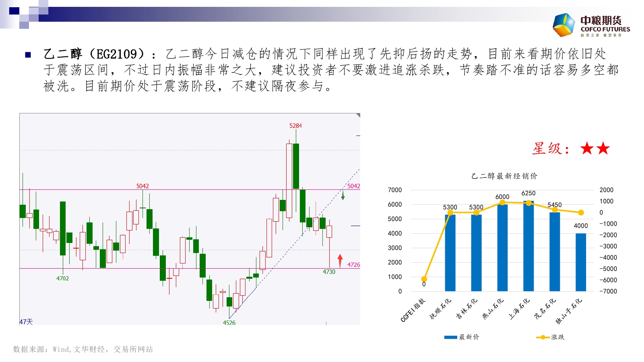This screenshot has width=644, height=362.
Task: Click the COFCO Futures cube logo
Action: pyautogui.click(x=564, y=25)
